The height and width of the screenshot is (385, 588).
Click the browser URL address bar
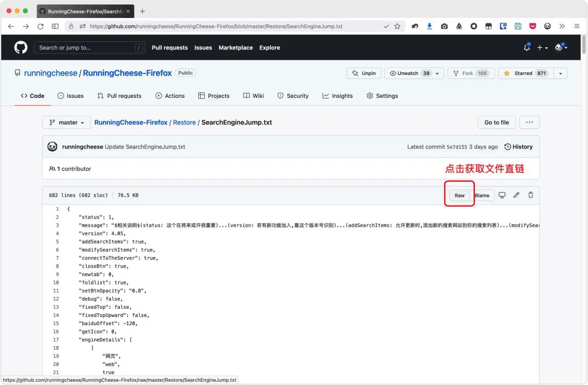click(x=234, y=26)
